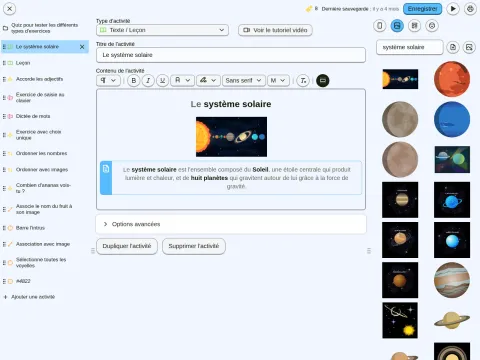Click the add-image icon next to search
The height and width of the screenshot is (360, 480).
[469, 47]
